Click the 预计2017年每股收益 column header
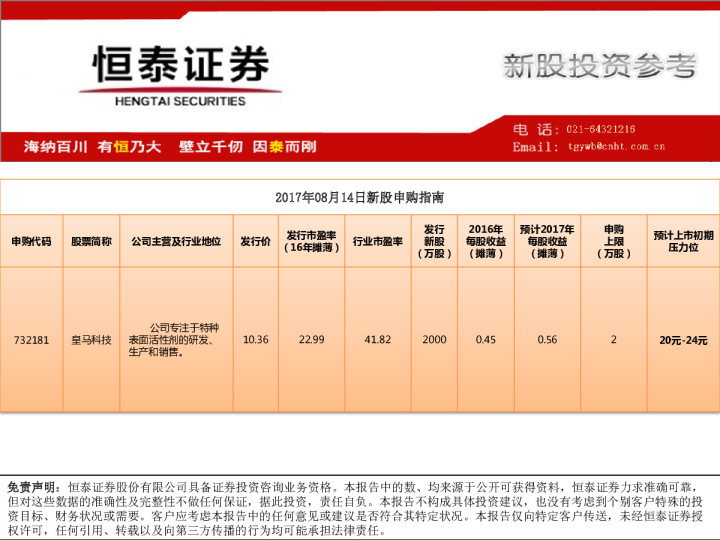The height and width of the screenshot is (540, 720). tap(547, 241)
